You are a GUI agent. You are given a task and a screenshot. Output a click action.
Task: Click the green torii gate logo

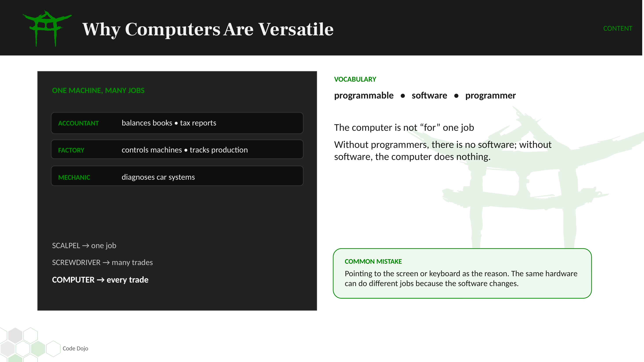click(47, 28)
